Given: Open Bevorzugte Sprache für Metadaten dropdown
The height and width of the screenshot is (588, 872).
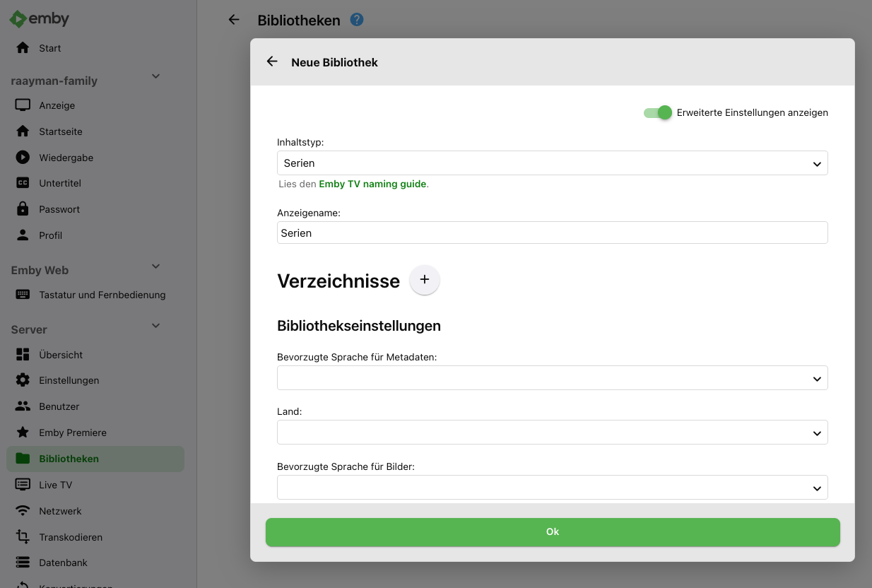Looking at the screenshot, I should point(552,378).
